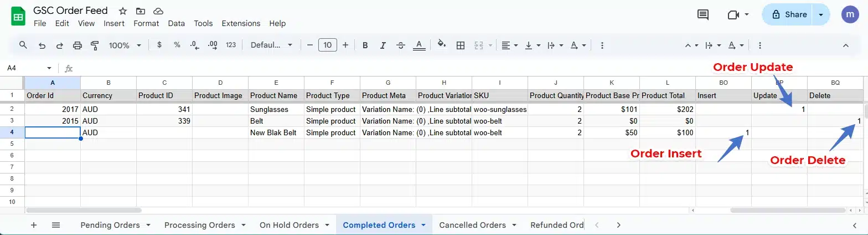Open the Borders tool
Image resolution: width=868 pixels, height=235 pixels.
point(460,45)
